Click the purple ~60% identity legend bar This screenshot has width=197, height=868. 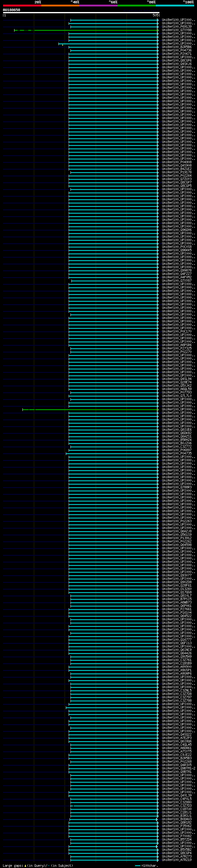[x=99, y=6]
